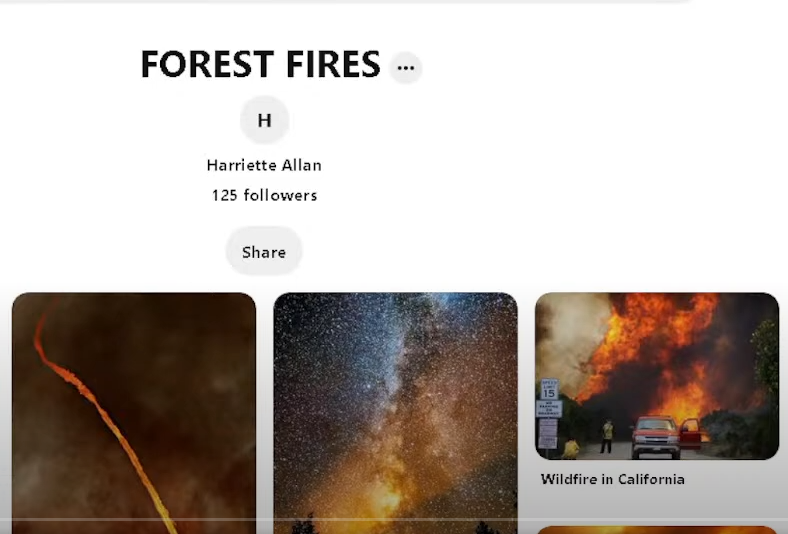The height and width of the screenshot is (534, 788).
Task: Open Harriette Allan's profile name link
Action: pos(264,165)
